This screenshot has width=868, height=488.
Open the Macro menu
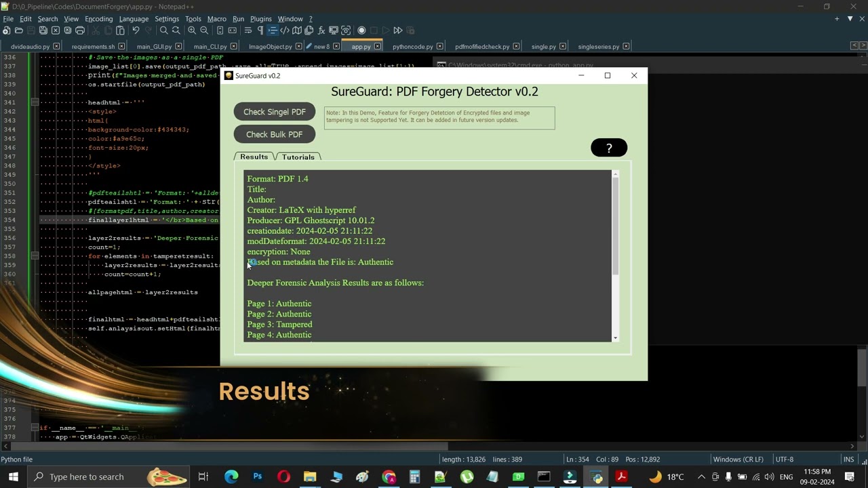click(216, 19)
